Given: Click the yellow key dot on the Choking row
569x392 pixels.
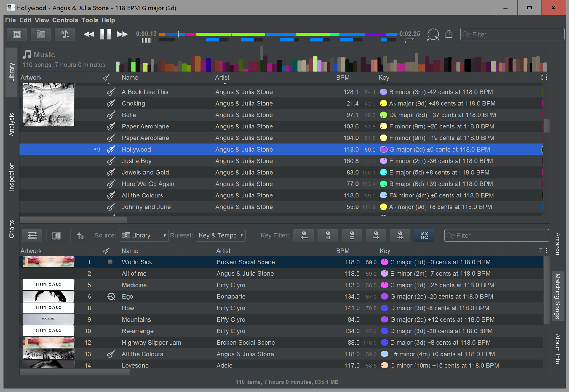Looking at the screenshot, I should (x=383, y=103).
